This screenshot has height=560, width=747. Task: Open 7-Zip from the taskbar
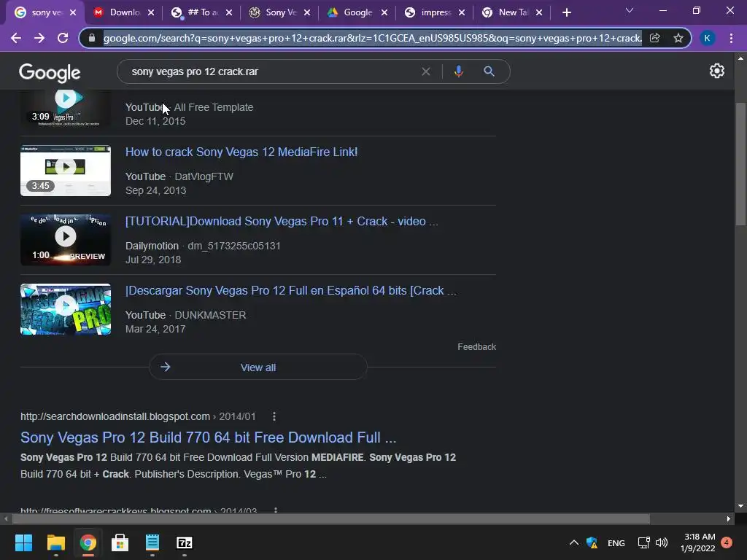coord(185,542)
